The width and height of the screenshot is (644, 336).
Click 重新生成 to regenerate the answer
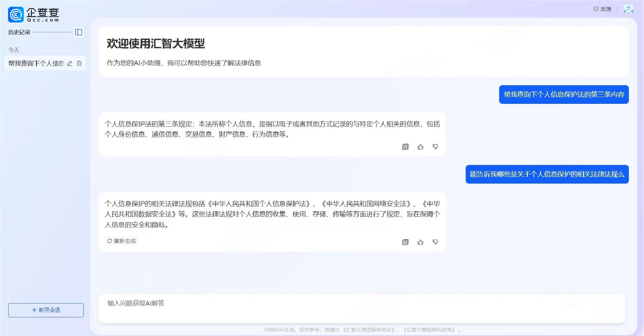pyautogui.click(x=122, y=241)
